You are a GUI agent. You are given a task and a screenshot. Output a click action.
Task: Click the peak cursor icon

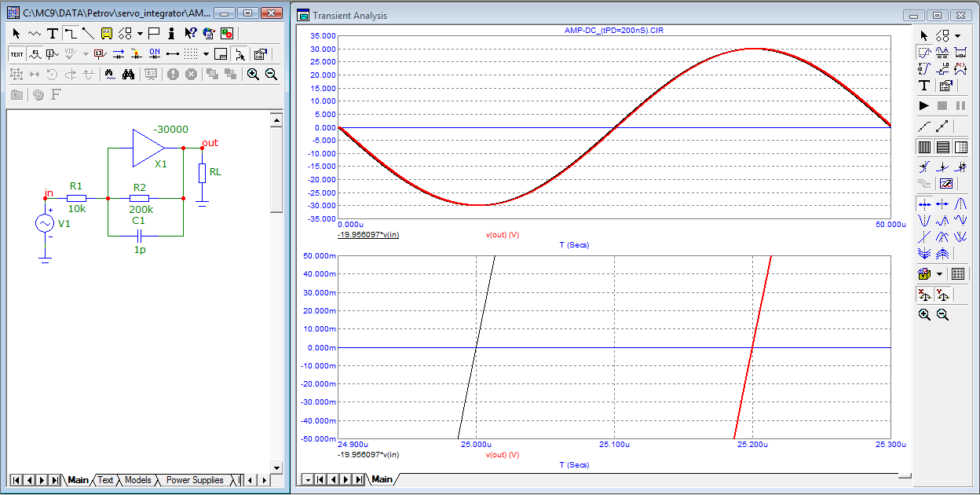[x=960, y=202]
